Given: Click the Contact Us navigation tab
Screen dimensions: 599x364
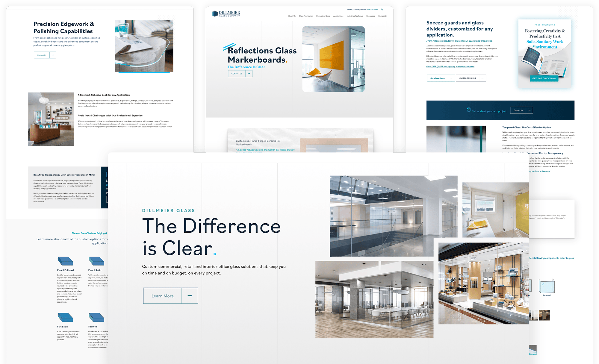Looking at the screenshot, I should tap(383, 16).
